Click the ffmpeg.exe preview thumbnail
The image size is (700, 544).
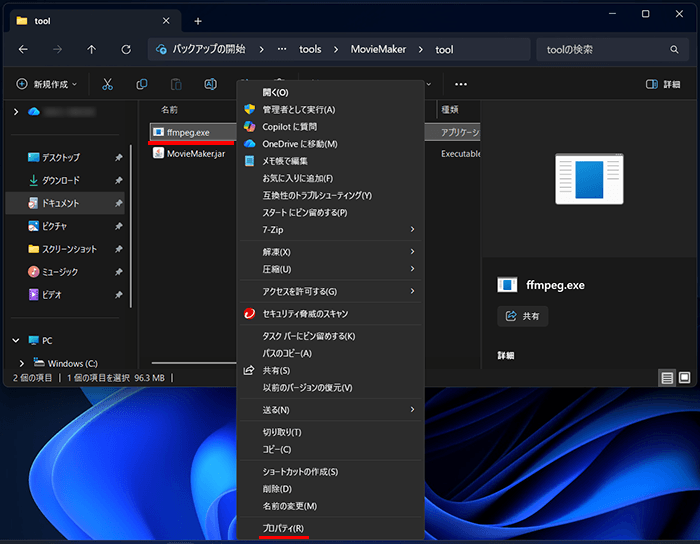tap(589, 179)
